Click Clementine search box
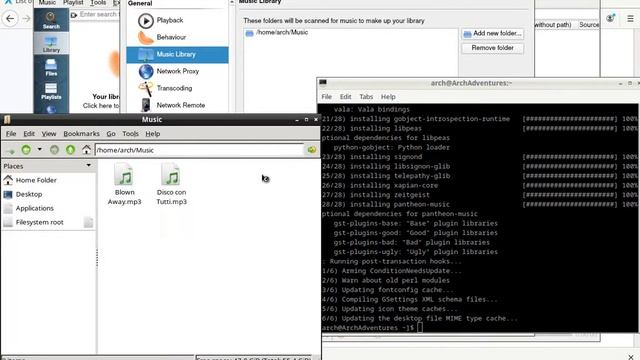The width and height of the screenshot is (640, 360). [98, 14]
